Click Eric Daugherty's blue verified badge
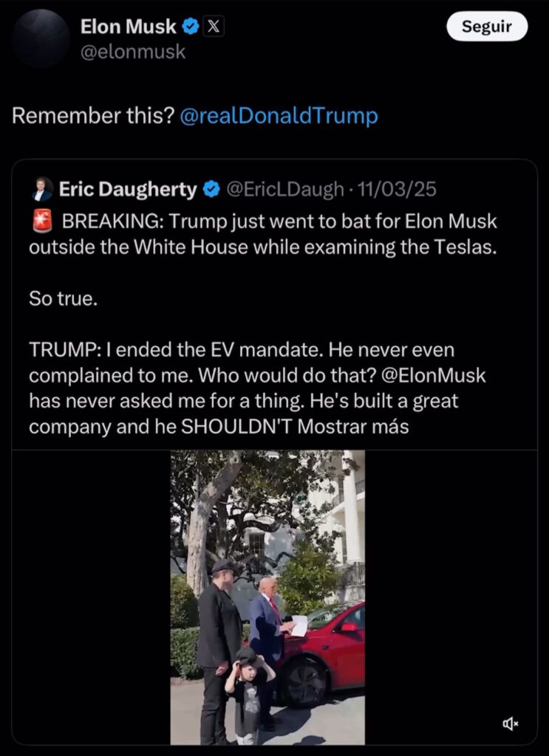 211,189
